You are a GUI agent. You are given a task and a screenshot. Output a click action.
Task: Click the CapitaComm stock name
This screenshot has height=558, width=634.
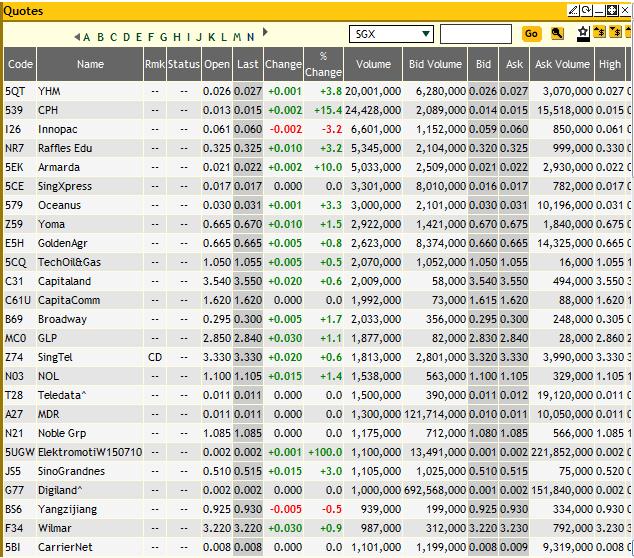click(69, 300)
